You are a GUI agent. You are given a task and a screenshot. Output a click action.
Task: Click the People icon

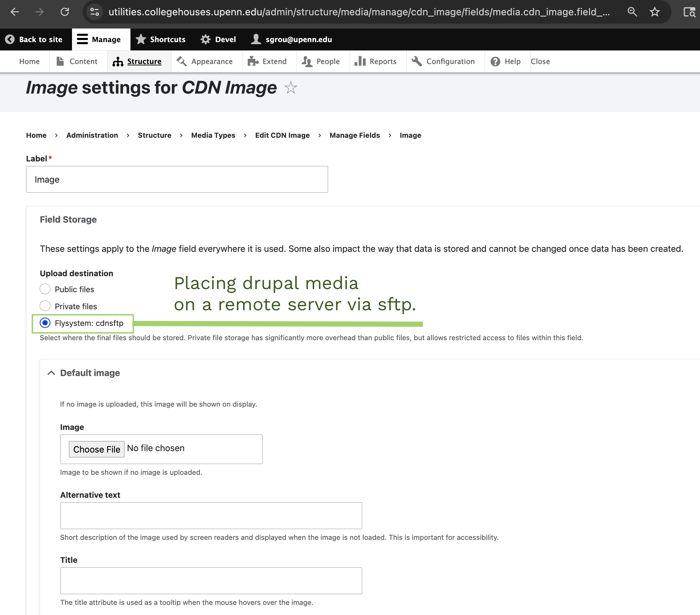[x=307, y=61]
